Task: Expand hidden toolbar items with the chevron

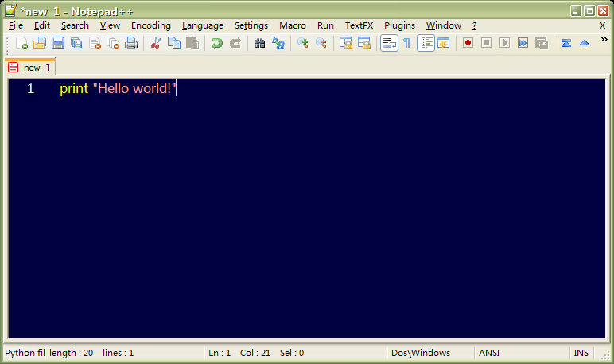Action: 604,39
